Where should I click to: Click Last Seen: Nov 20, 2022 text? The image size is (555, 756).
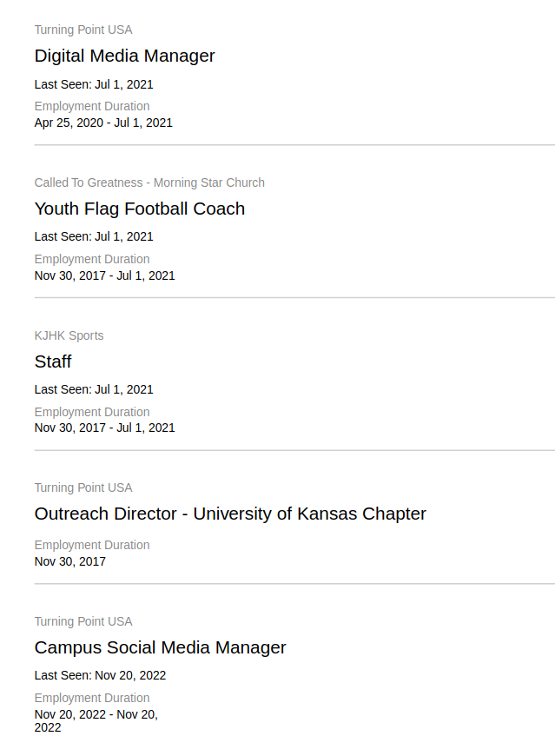(100, 675)
